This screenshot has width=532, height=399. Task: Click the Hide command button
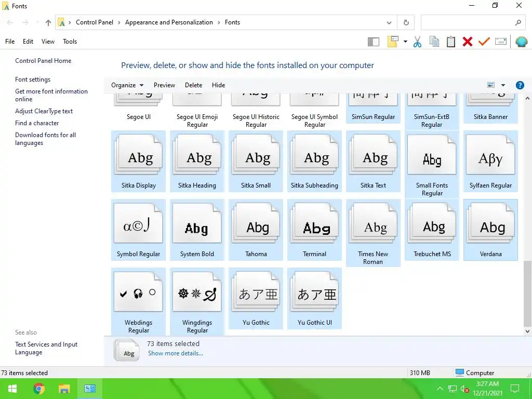(x=219, y=85)
